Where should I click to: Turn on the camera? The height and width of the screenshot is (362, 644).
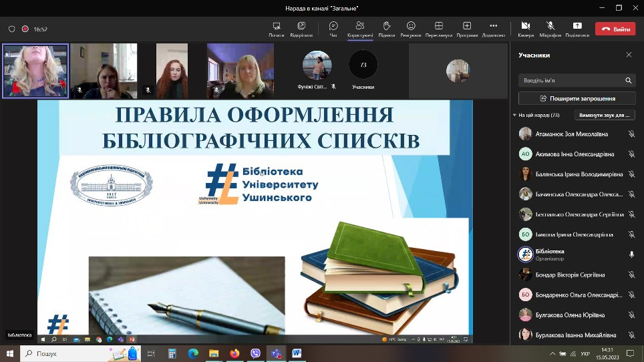click(525, 26)
